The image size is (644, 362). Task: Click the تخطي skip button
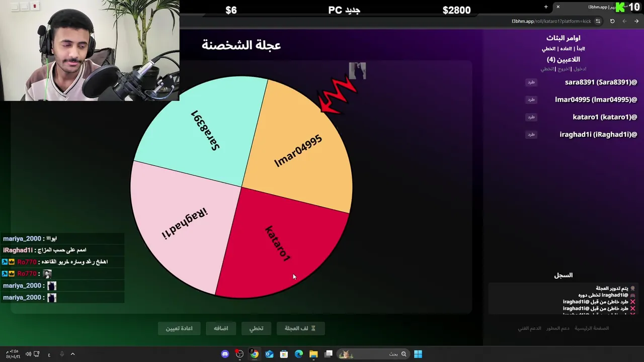pyautogui.click(x=256, y=328)
